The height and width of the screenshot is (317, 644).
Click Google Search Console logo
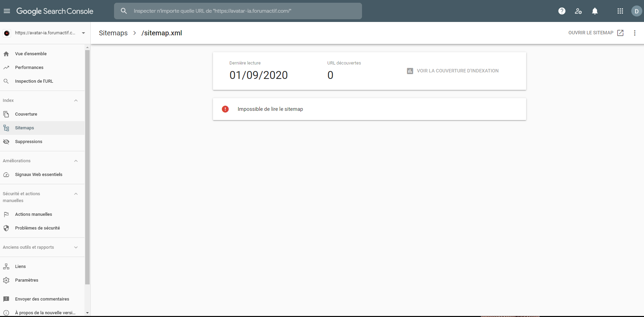click(55, 11)
